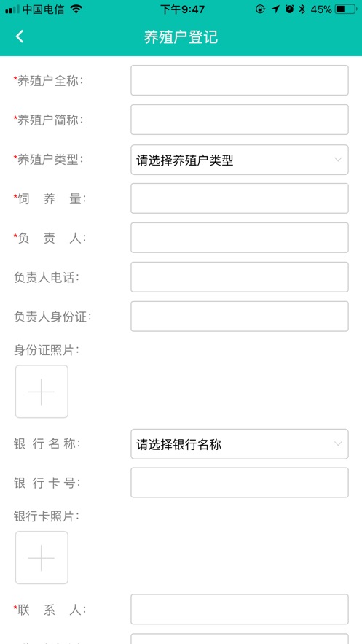362x644 pixels.
Task: Tap the battery icon in status bar
Action: (345, 9)
